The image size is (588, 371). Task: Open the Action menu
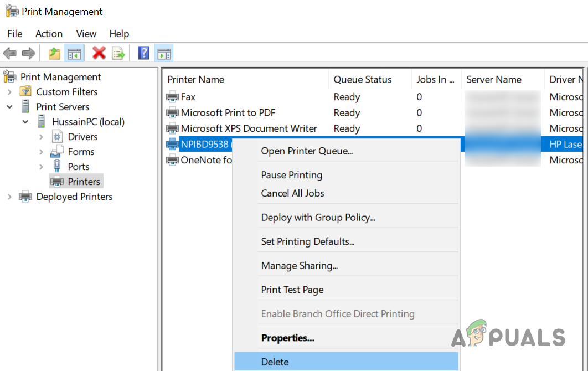tap(49, 34)
